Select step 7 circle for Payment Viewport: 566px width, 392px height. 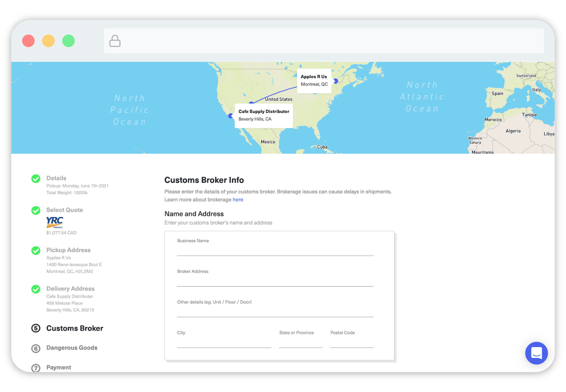(x=36, y=368)
